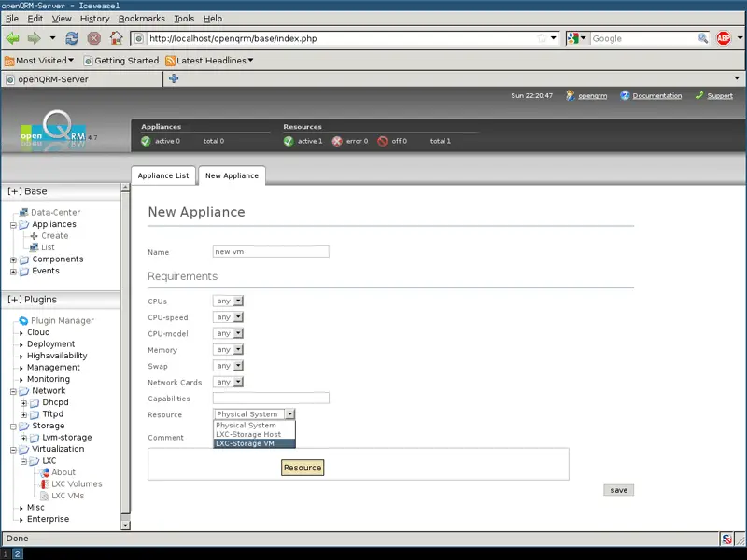
Task: Open a new tab with the plus icon
Action: click(x=174, y=78)
